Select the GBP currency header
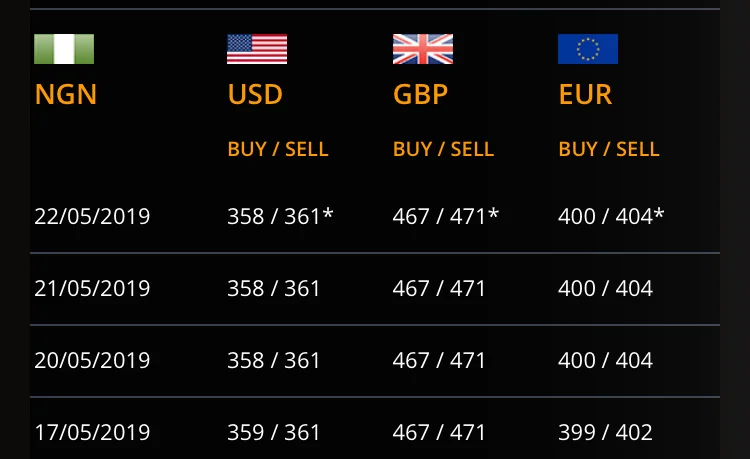The height and width of the screenshot is (459, 750). point(420,95)
